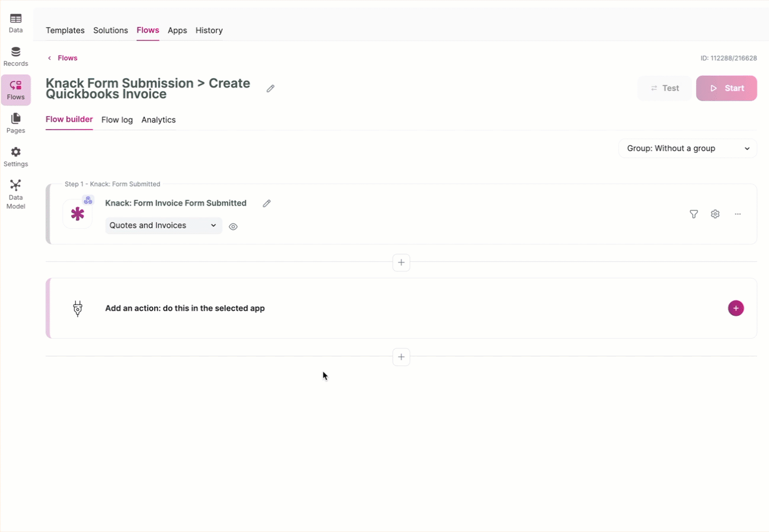The width and height of the screenshot is (769, 532).
Task: Go back via the Flows breadcrumb link
Action: [62, 58]
